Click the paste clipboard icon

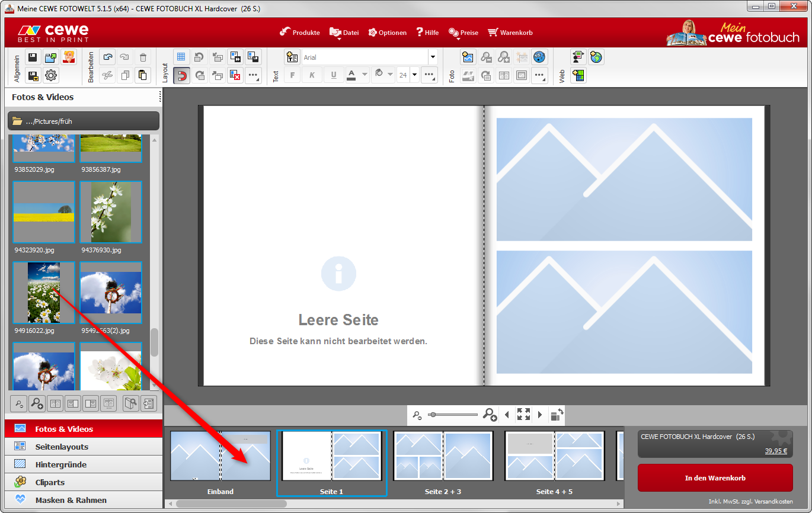pos(143,75)
